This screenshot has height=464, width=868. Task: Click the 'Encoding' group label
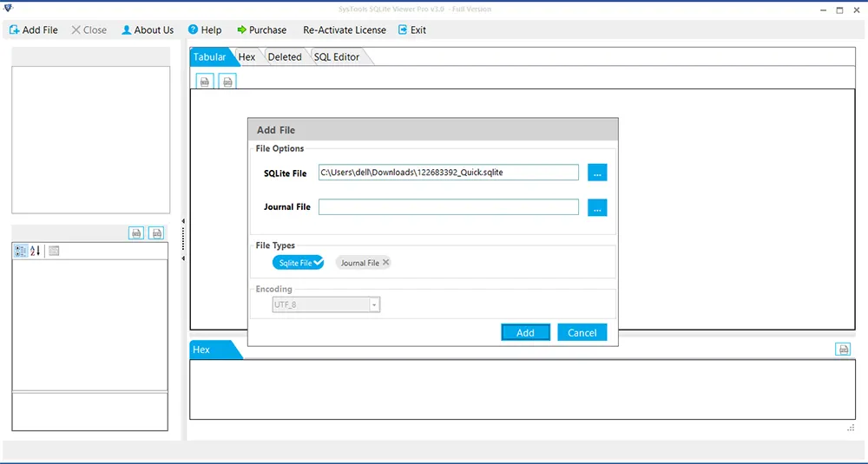[x=273, y=289]
